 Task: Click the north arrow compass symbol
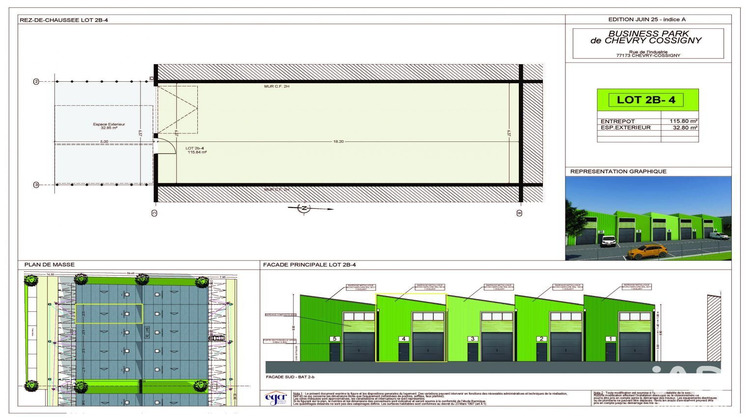click(x=303, y=209)
